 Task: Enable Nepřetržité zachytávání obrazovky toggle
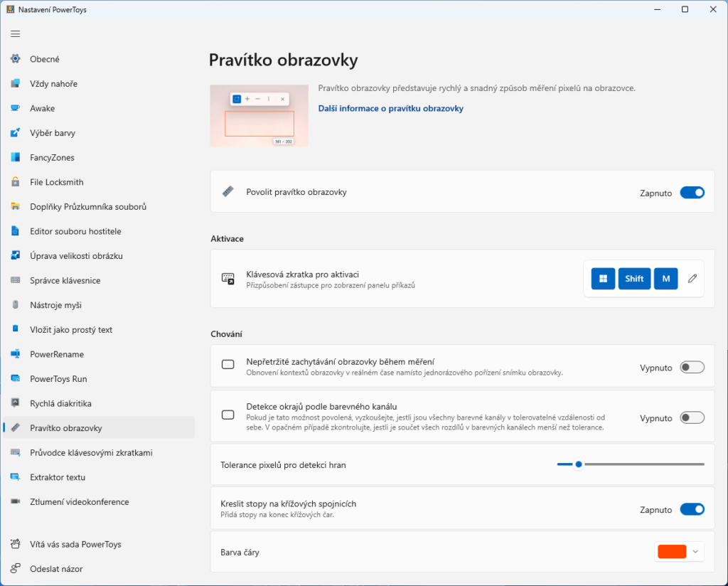(x=692, y=368)
